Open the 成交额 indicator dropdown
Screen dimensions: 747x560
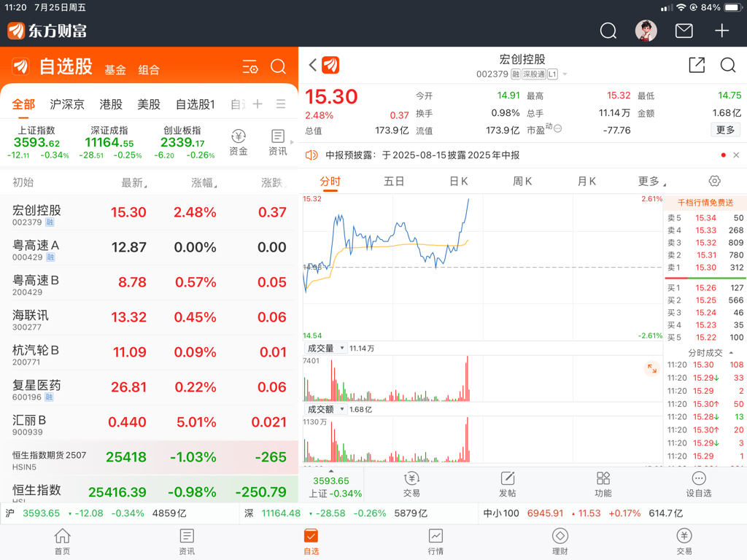[x=325, y=410]
